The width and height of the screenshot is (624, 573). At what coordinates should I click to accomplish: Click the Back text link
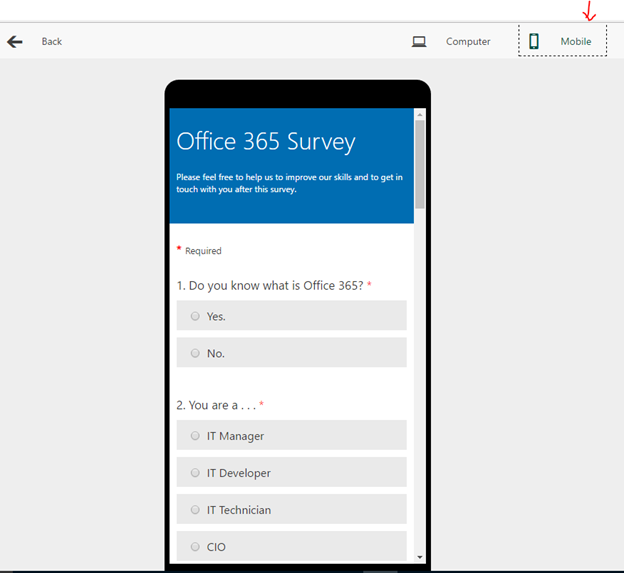pos(52,42)
